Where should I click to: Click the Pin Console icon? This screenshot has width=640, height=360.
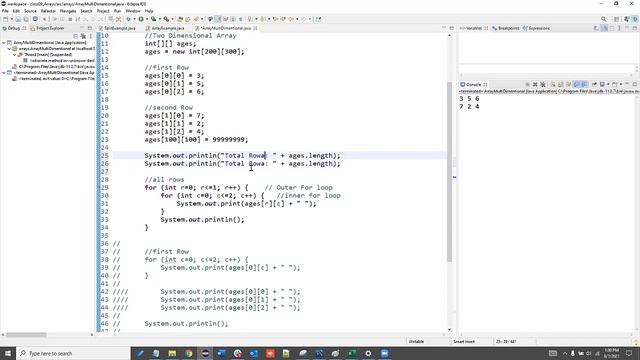[594, 84]
